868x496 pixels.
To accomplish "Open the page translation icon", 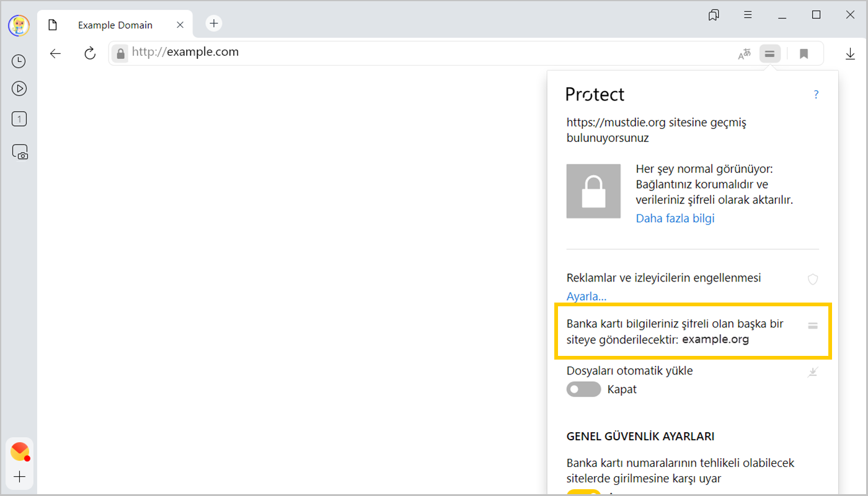I will point(744,54).
